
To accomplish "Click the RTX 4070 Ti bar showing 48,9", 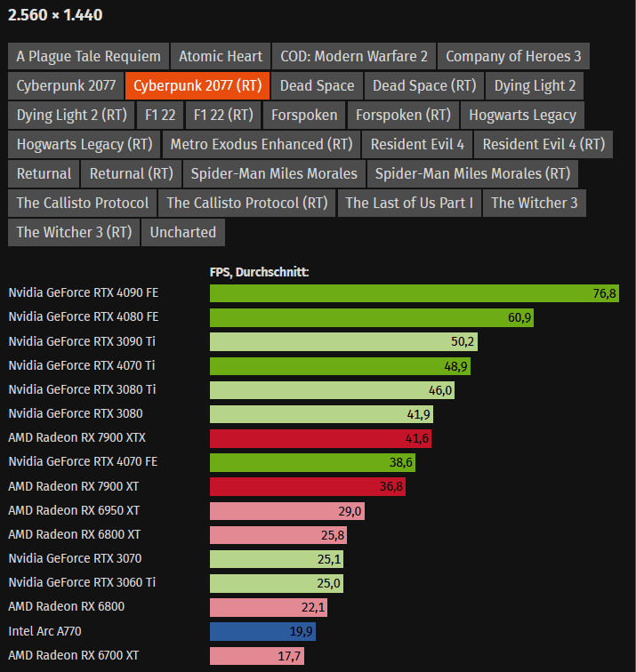I will click(340, 365).
